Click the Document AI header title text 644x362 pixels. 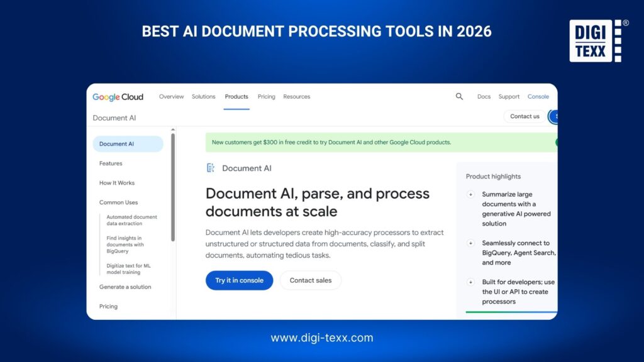114,118
